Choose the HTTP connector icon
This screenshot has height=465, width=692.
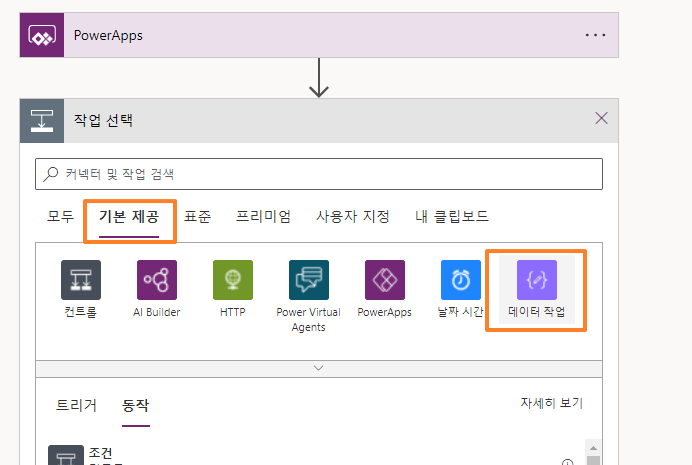(233, 280)
